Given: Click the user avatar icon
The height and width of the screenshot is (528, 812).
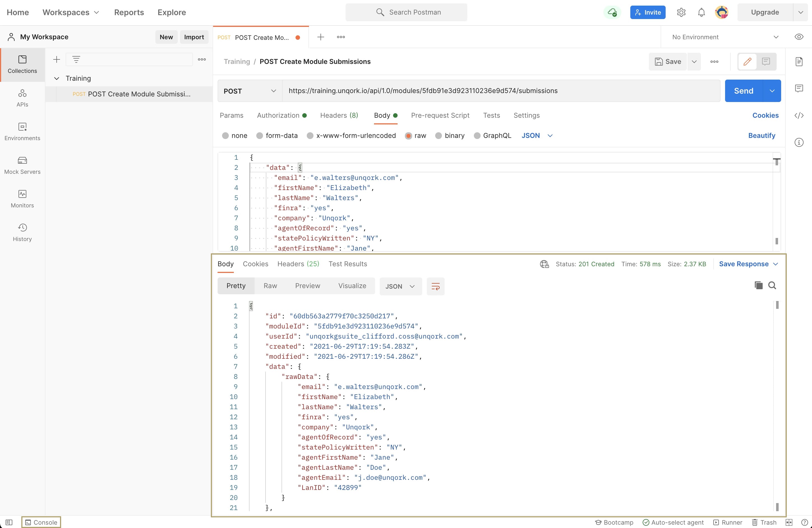Looking at the screenshot, I should pyautogui.click(x=722, y=12).
